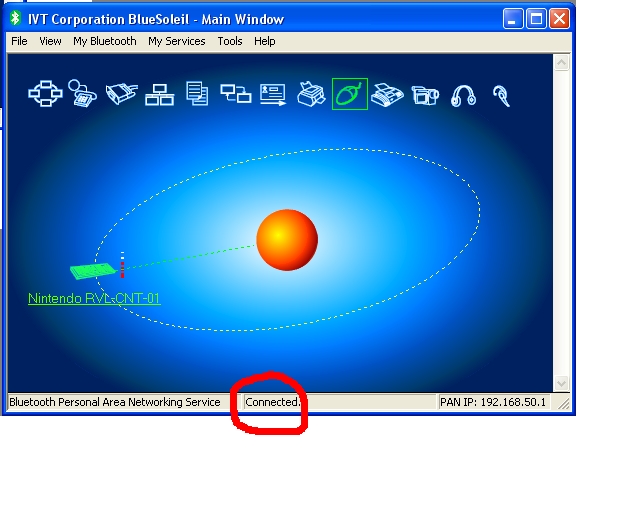The image size is (640, 512).
Task: Click the Nintendo RVL-CNT-01 device label
Action: coord(94,298)
